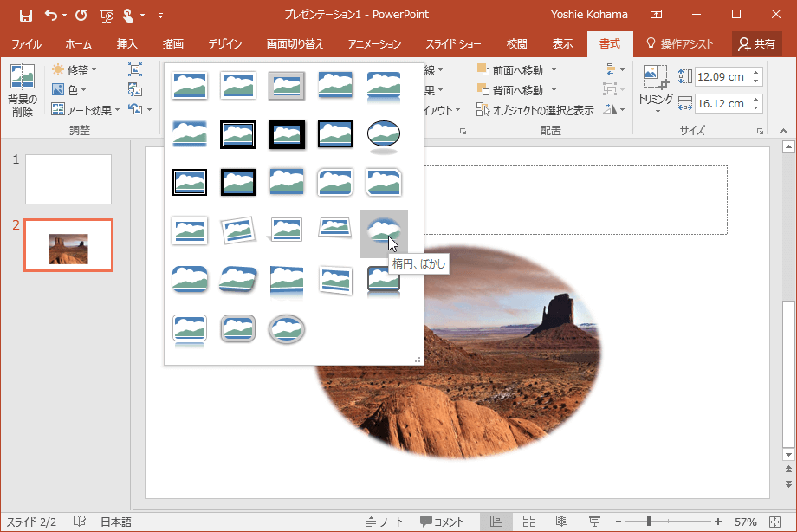The width and height of the screenshot is (797, 532).
Task: Open the 色 color dropdown
Action: [69, 90]
